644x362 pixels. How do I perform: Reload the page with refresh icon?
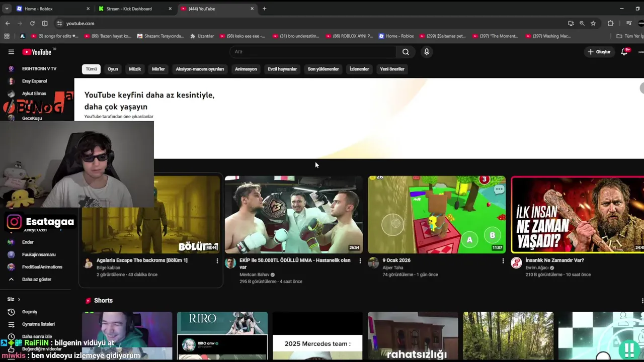coord(32,23)
